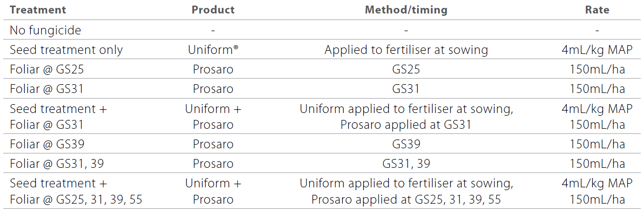Click 'Prosaro applied at GS25, 31, 39, 55'

[x=406, y=200]
